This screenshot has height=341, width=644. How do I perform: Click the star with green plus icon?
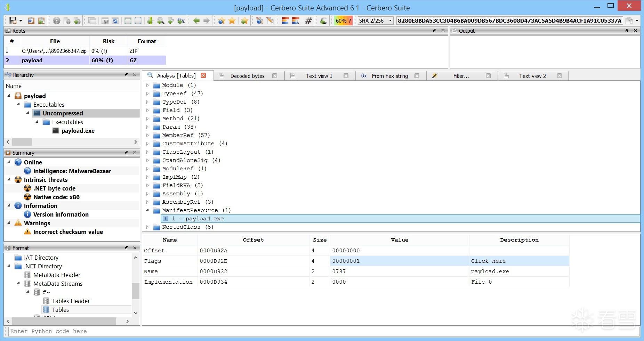tap(244, 21)
